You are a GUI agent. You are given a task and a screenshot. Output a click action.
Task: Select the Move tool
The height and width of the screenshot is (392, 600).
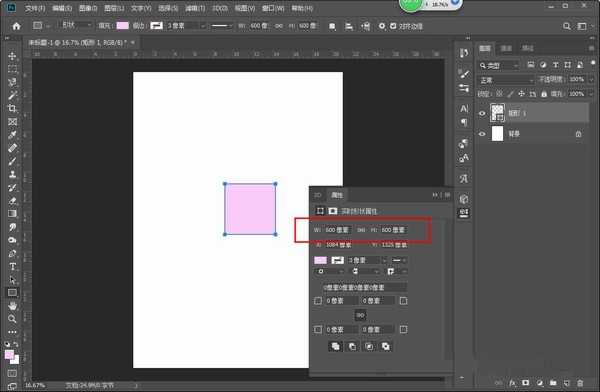[12, 56]
